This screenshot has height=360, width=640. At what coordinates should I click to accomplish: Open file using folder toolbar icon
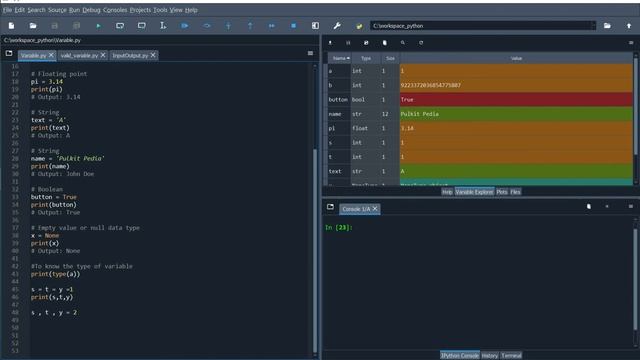[33, 26]
